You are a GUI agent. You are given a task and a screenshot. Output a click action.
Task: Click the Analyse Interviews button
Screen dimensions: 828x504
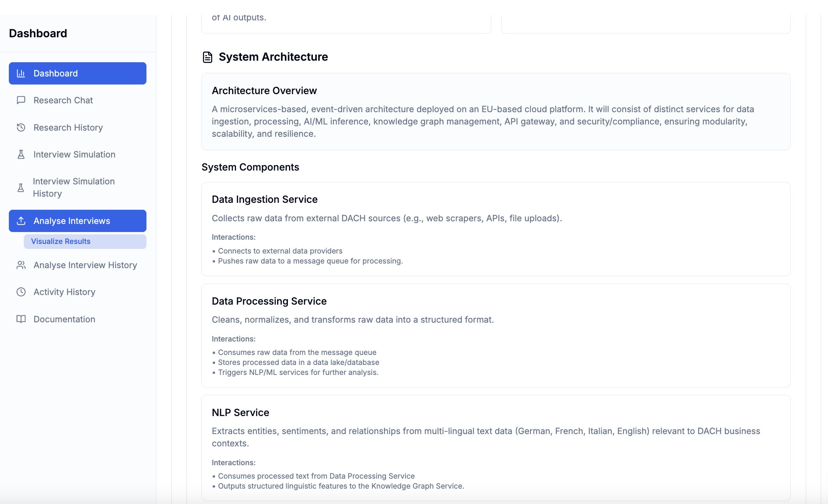pyautogui.click(x=71, y=220)
